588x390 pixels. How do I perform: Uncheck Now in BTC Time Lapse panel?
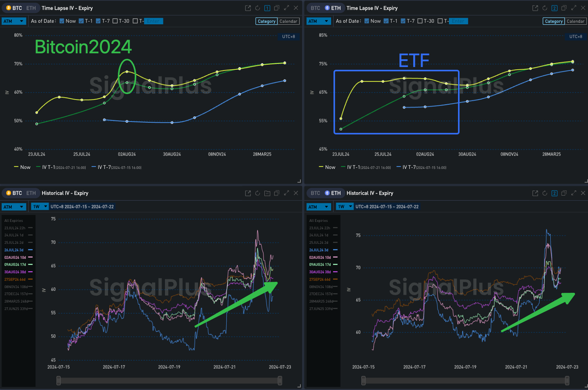tap(62, 21)
